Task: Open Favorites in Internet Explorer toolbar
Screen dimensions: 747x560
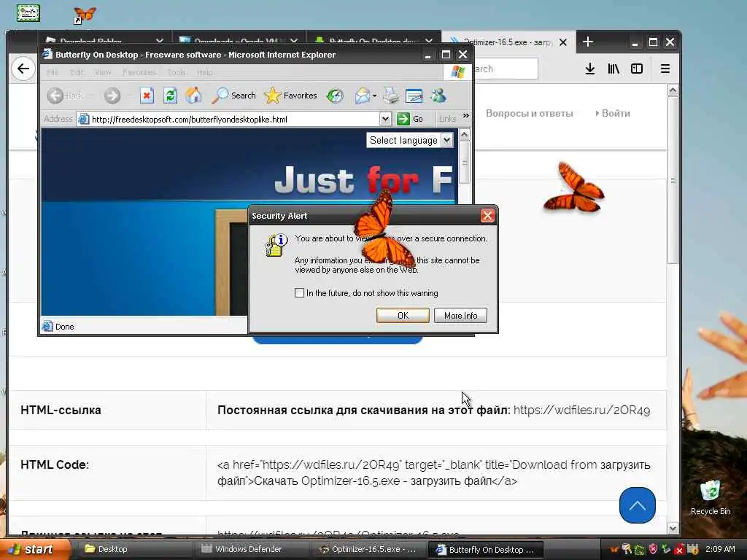Action: [x=290, y=96]
